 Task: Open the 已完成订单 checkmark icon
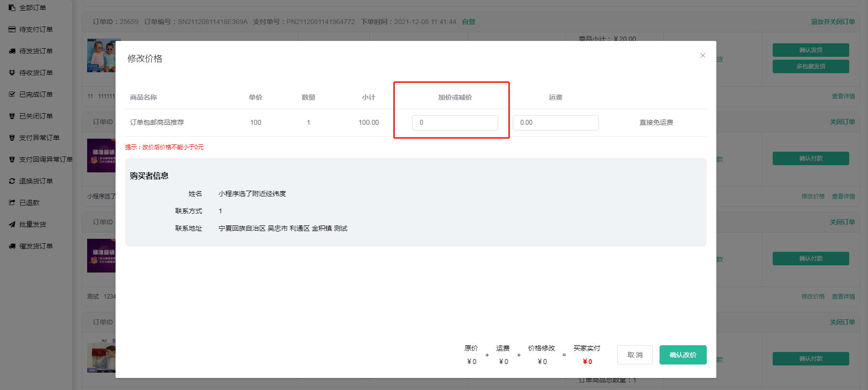pyautogui.click(x=12, y=94)
